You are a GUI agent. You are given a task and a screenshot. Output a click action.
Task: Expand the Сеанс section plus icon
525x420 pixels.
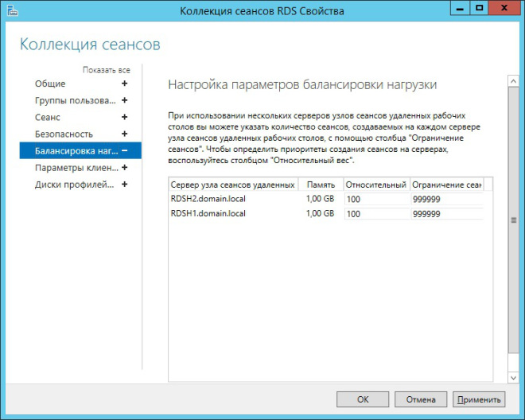[124, 118]
